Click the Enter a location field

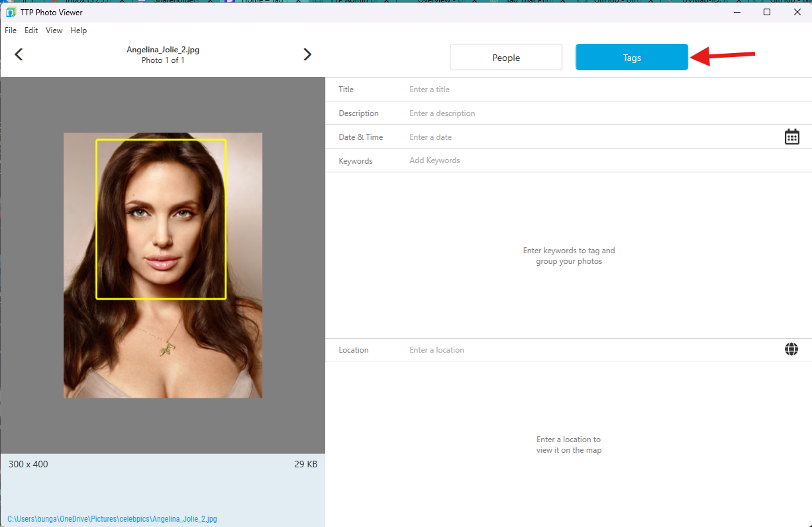464,349
